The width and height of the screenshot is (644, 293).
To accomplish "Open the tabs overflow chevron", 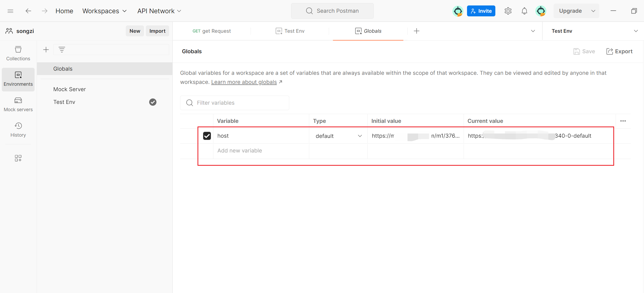I will tap(533, 31).
